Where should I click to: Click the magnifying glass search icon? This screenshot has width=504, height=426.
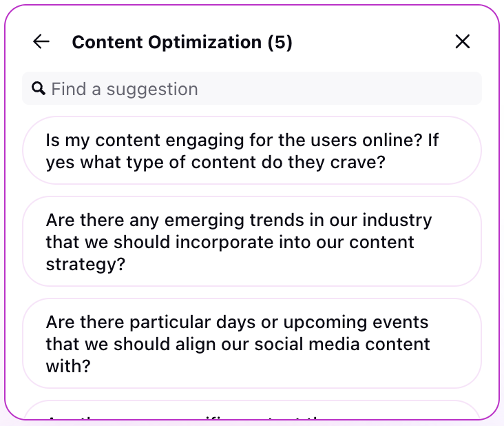click(39, 88)
